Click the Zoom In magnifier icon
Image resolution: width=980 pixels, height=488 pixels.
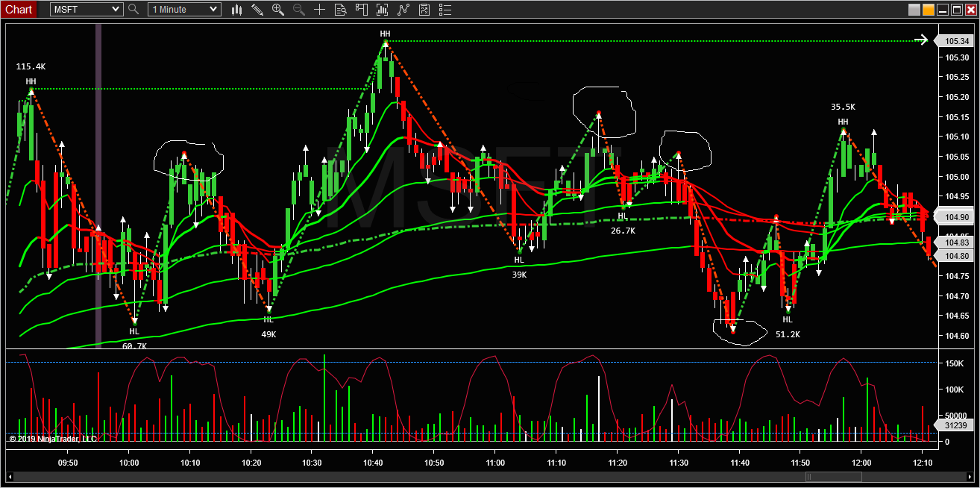278,9
